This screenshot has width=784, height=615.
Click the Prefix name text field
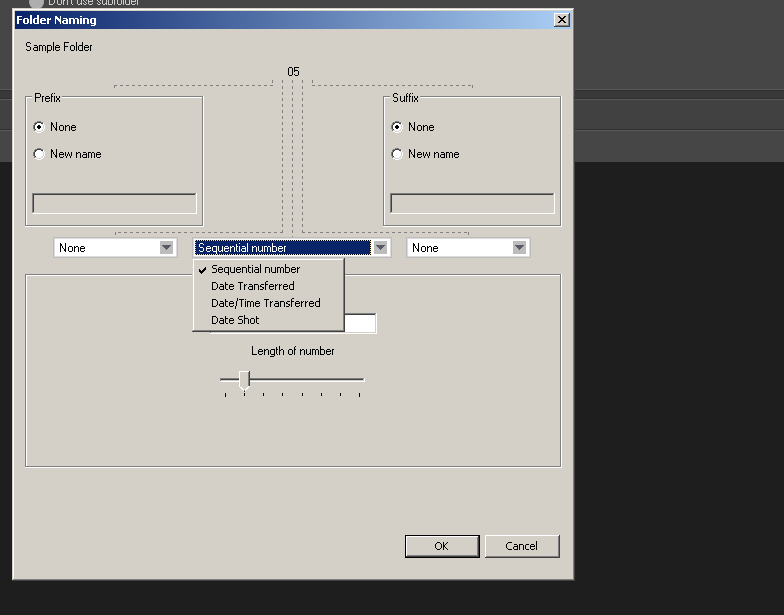[114, 204]
